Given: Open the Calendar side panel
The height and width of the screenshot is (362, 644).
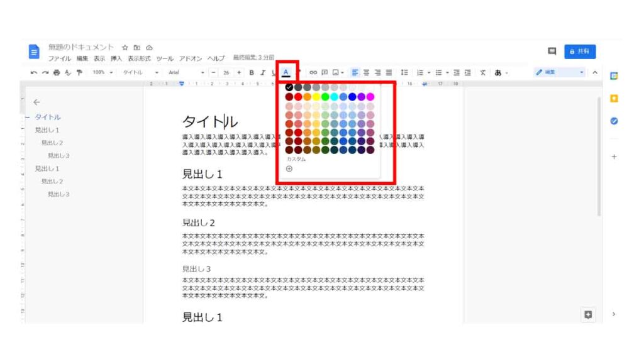Looking at the screenshot, I should (x=614, y=76).
